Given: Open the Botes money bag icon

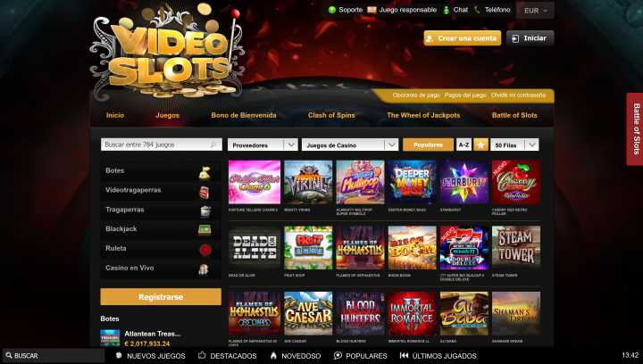Looking at the screenshot, I should tap(205, 173).
